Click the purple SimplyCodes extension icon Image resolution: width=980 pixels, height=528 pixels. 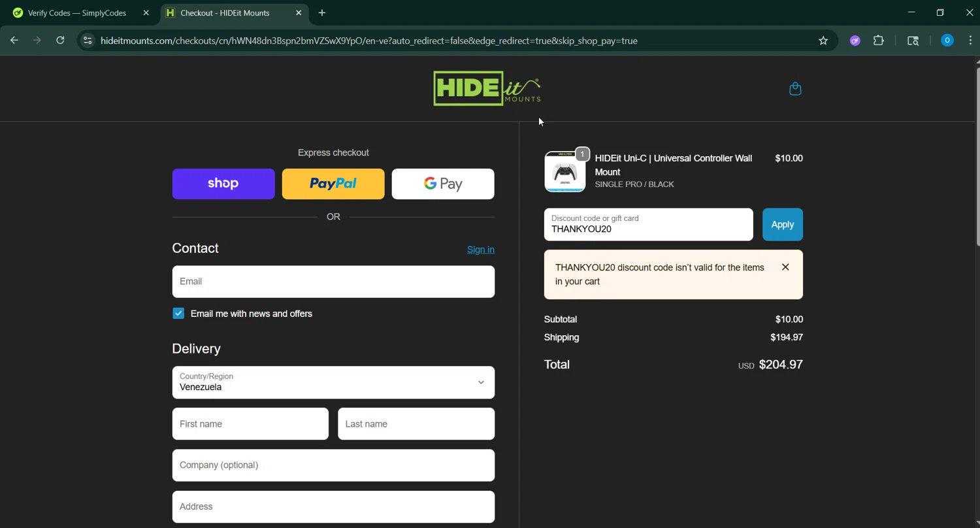[855, 41]
